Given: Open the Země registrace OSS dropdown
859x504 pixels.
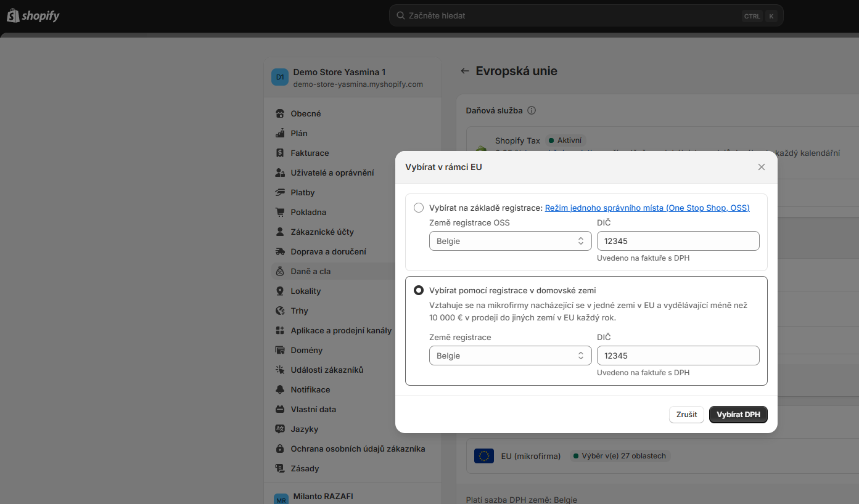Looking at the screenshot, I should (x=509, y=241).
